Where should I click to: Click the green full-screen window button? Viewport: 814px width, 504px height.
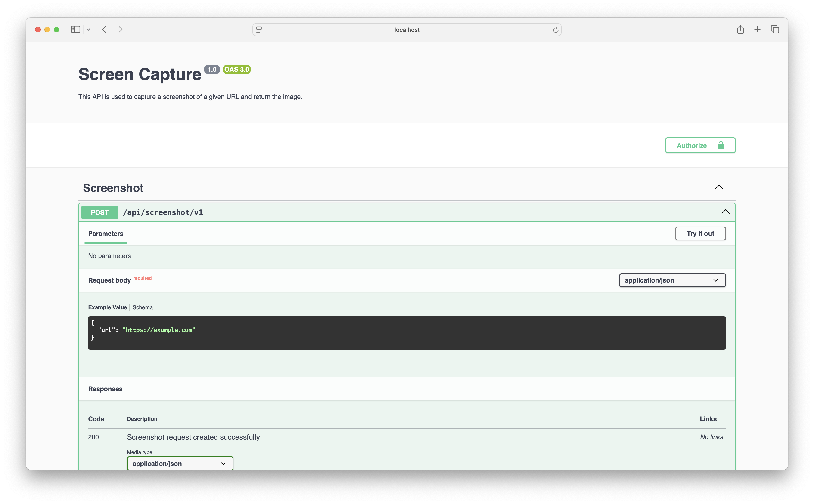56,30
